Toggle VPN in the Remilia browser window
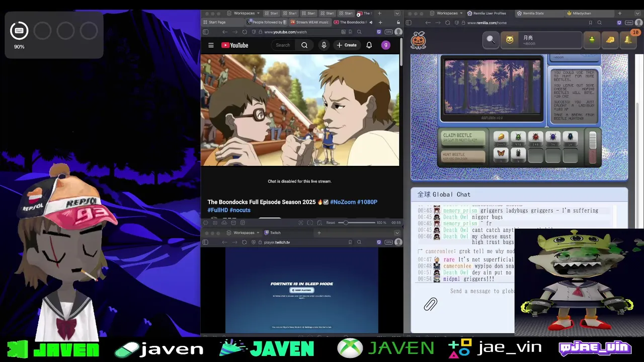The height and width of the screenshot is (362, 644). pyautogui.click(x=629, y=23)
